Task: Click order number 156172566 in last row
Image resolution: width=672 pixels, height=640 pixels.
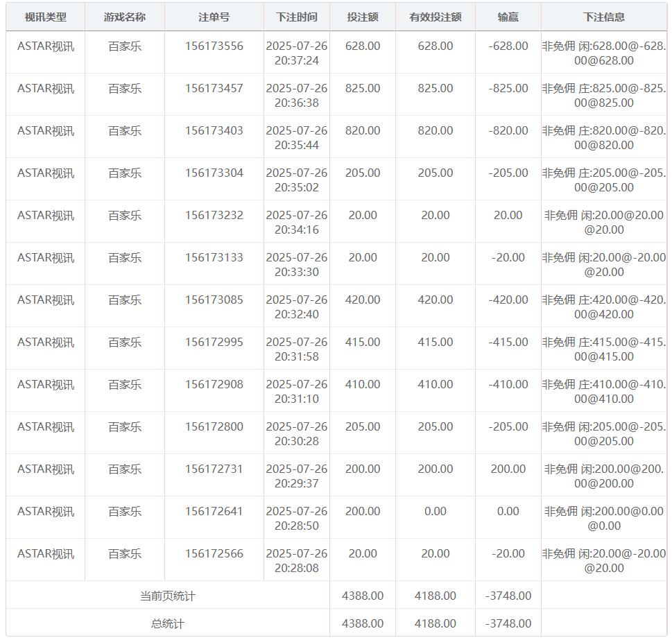Action: (x=214, y=553)
